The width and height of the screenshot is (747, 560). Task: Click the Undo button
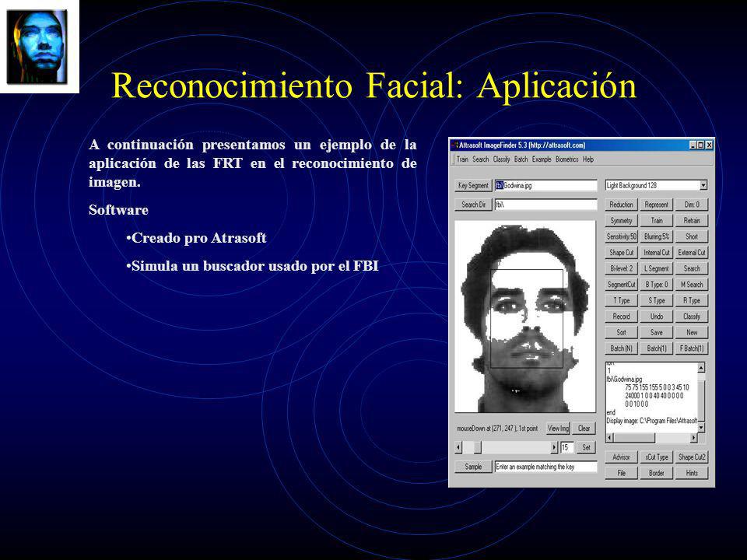pos(657,317)
